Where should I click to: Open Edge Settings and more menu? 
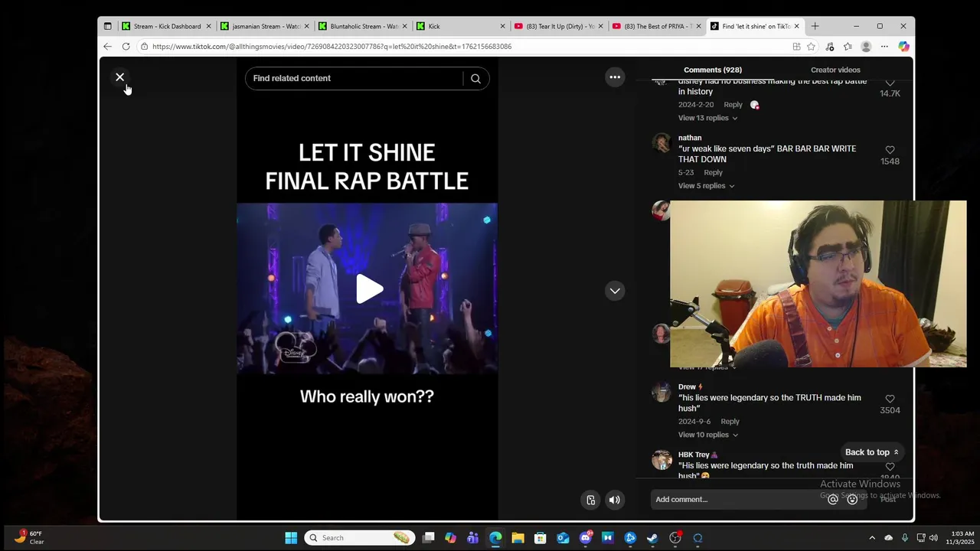coord(884,47)
